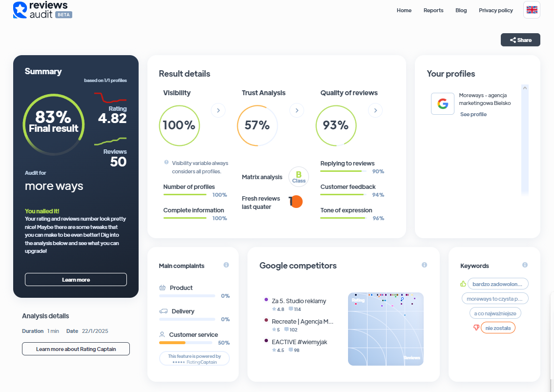Select the 'moreways to czysta p...' keyword tag

pos(495,299)
